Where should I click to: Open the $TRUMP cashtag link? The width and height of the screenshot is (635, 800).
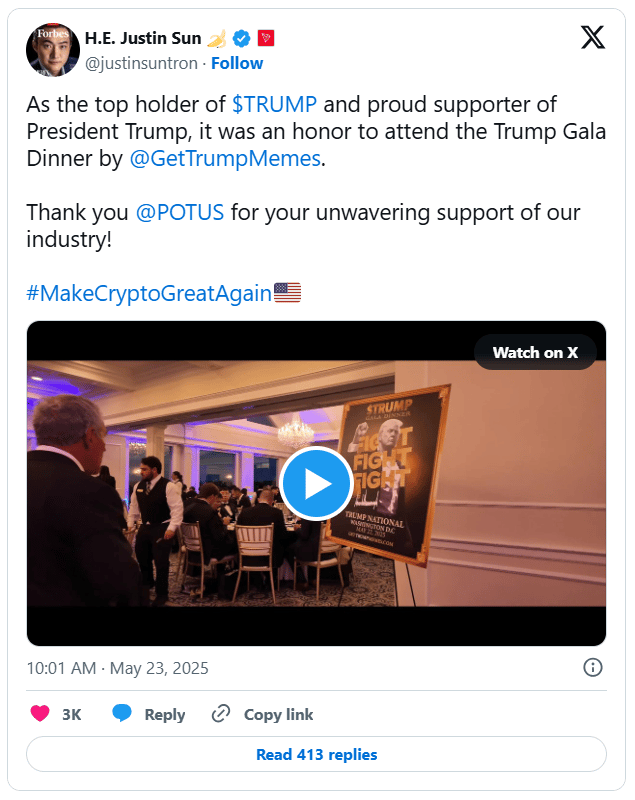[x=274, y=104]
